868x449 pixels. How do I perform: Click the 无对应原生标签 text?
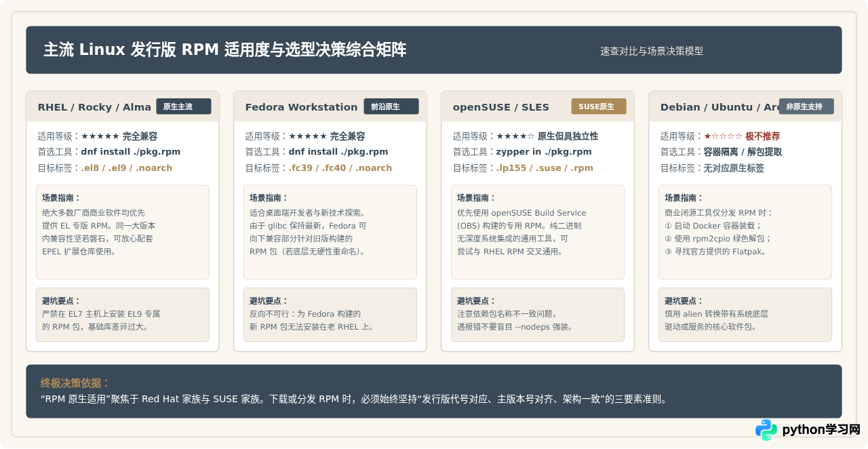click(734, 168)
